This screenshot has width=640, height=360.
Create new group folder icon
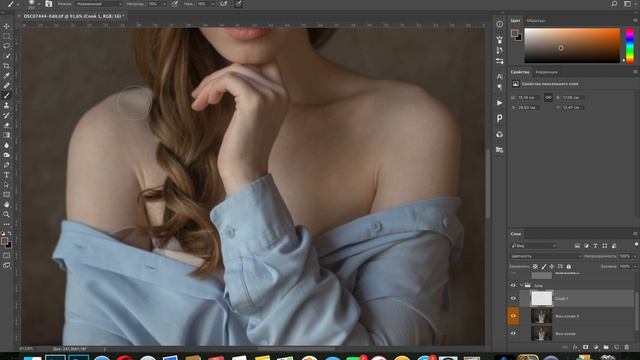click(606, 347)
